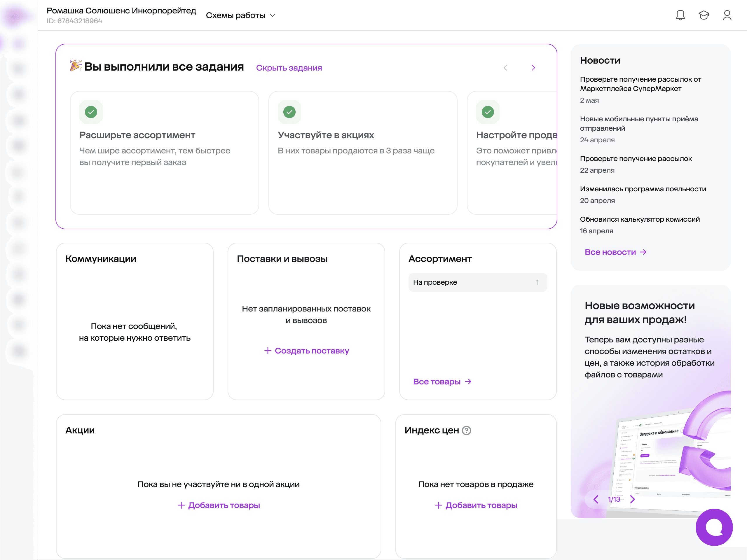Image resolution: width=747 pixels, height=560 pixels.
Task: Click green checkmark on Настройте продвижение card
Action: click(488, 112)
